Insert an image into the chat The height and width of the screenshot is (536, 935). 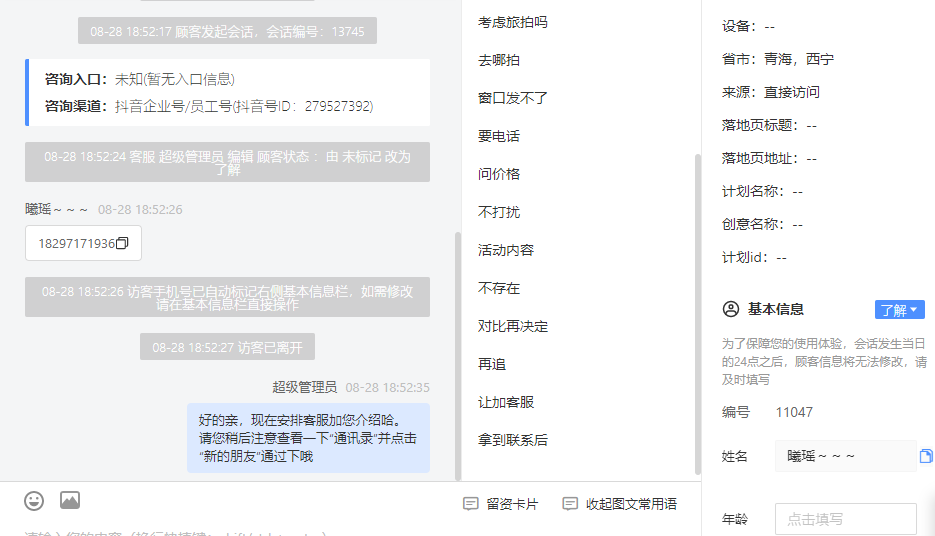click(x=70, y=500)
